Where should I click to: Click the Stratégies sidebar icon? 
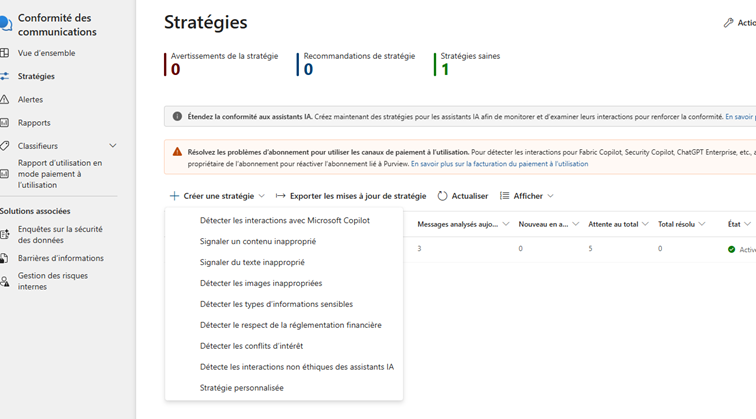coord(5,76)
